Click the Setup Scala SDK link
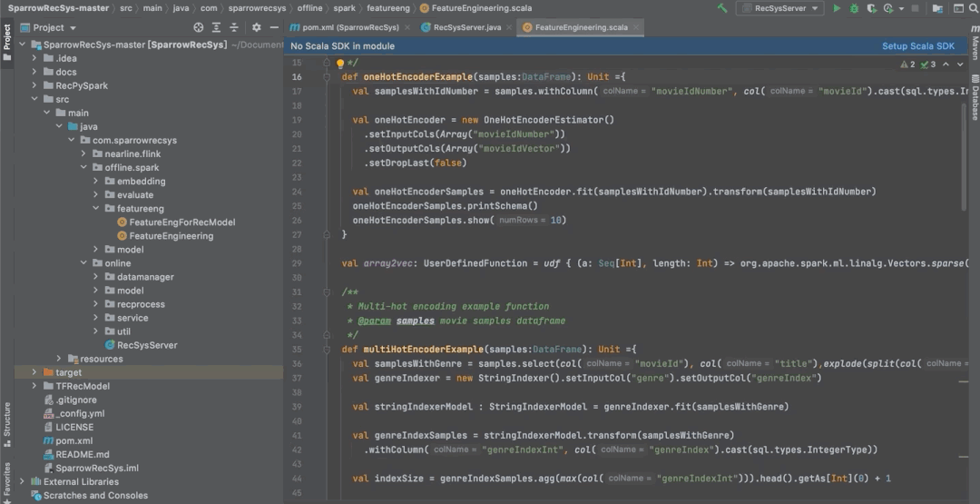Screen dimensions: 980x504 917,46
